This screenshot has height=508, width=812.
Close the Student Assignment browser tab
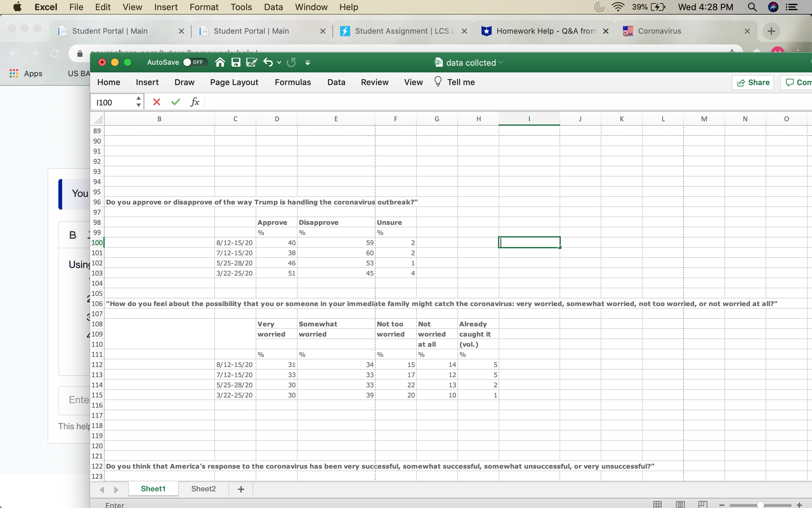pyautogui.click(x=464, y=31)
